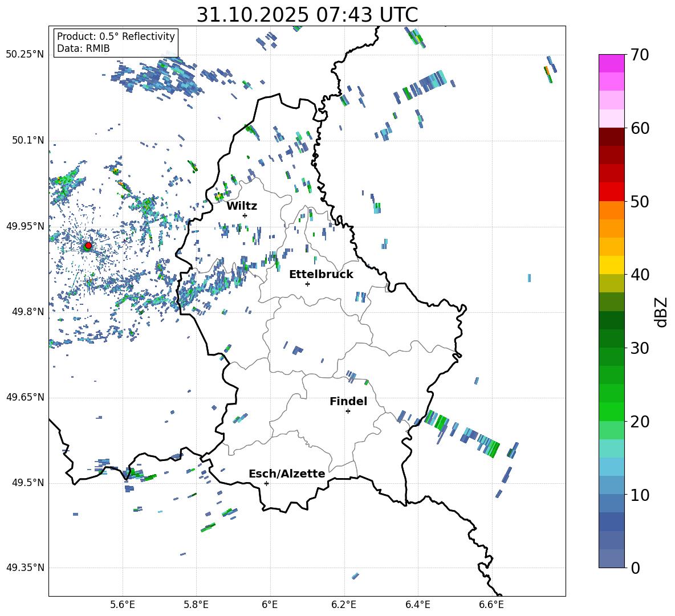Click the Findel station cross marker
Image resolution: width=675 pixels, height=616 pixels.
348,411
